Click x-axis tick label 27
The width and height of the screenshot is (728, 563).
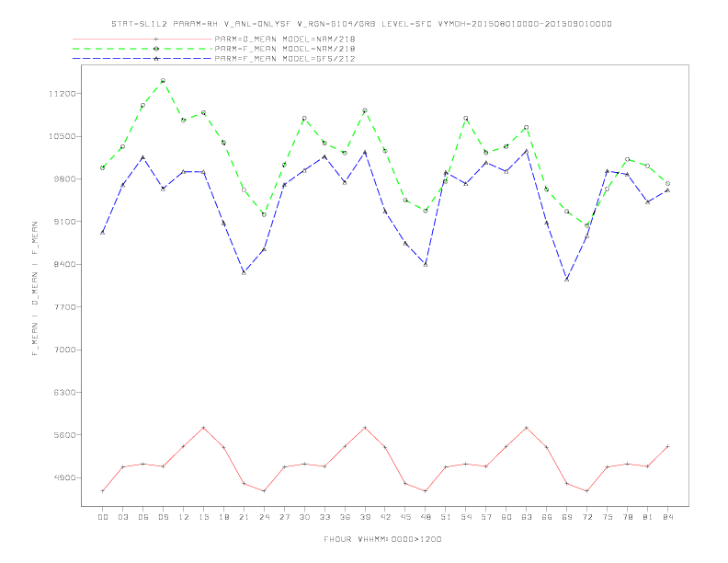coord(284,517)
